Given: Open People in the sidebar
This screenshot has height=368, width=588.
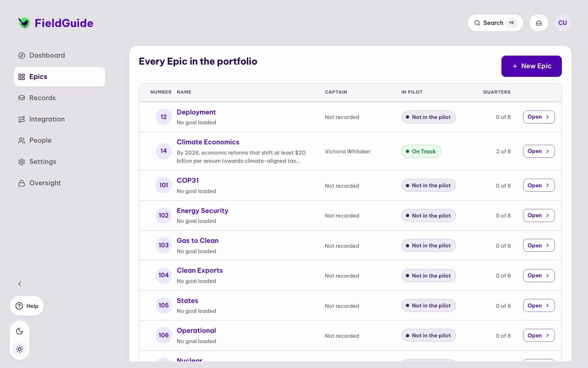Looking at the screenshot, I should point(60,141).
